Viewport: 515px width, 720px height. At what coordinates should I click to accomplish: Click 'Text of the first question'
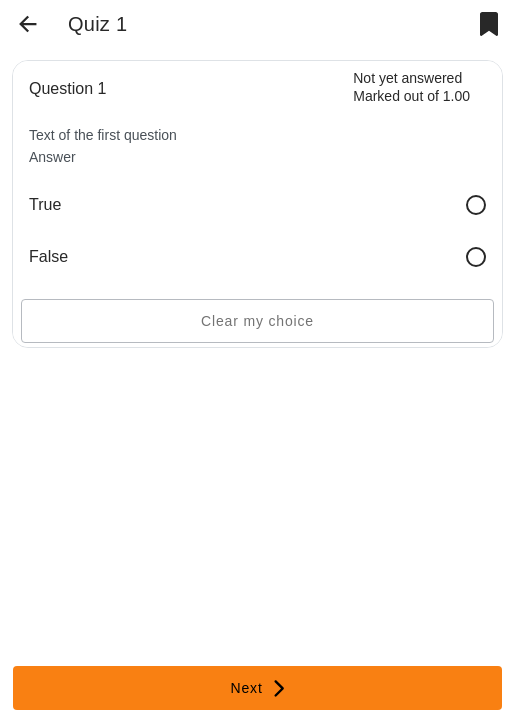[x=103, y=135]
